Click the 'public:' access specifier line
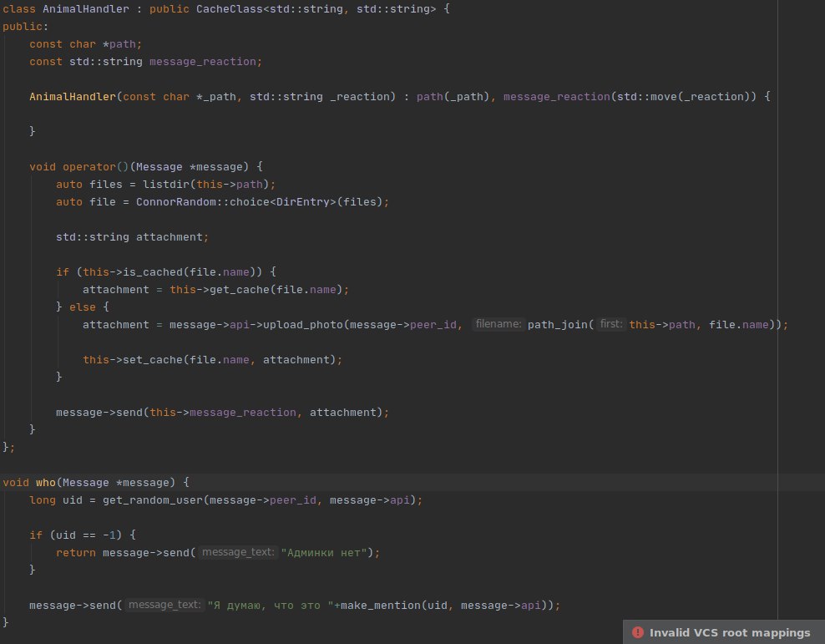Image resolution: width=825 pixels, height=644 pixels. [x=25, y=27]
